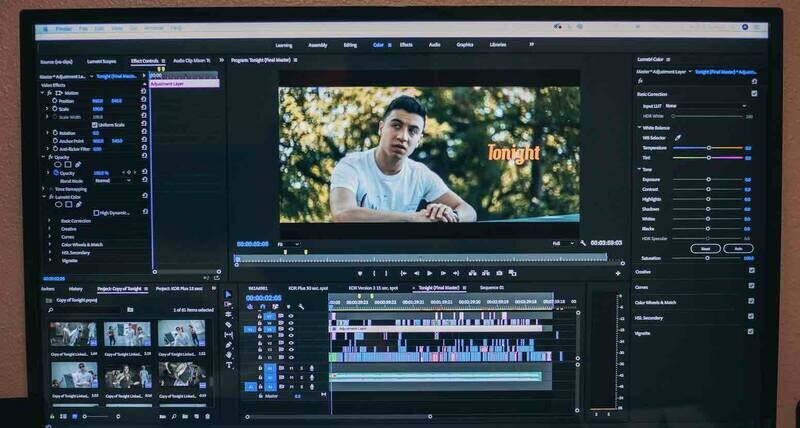The width and height of the screenshot is (800, 428).
Task: Adjust Exposure slider in Lumetri Color
Action: point(708,180)
